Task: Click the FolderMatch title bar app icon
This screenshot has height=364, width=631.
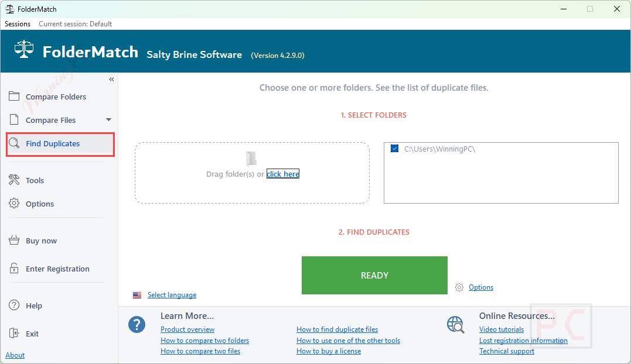Action: 9,9
